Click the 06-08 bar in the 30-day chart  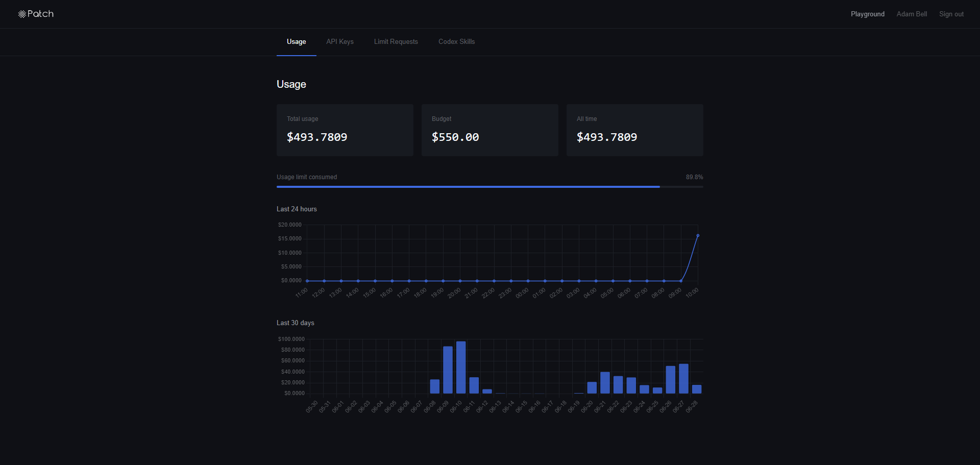pyautogui.click(x=435, y=386)
